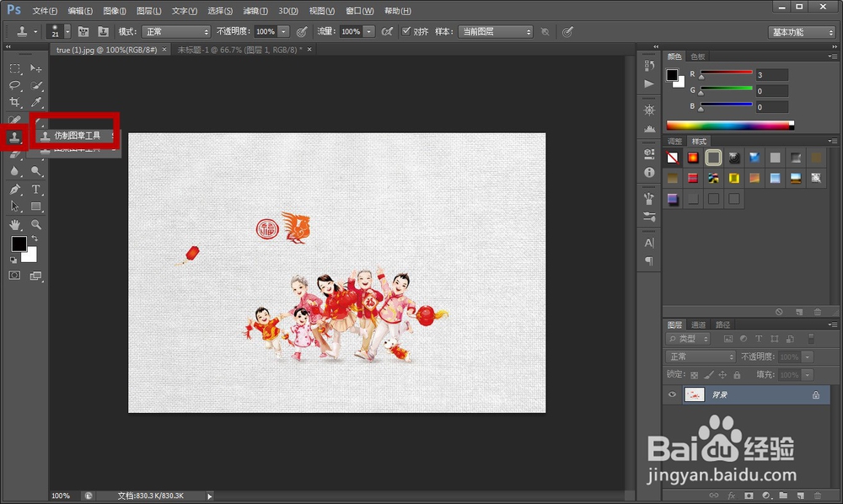Select the Rectangle shape tool
The width and height of the screenshot is (843, 504).
coord(35,206)
